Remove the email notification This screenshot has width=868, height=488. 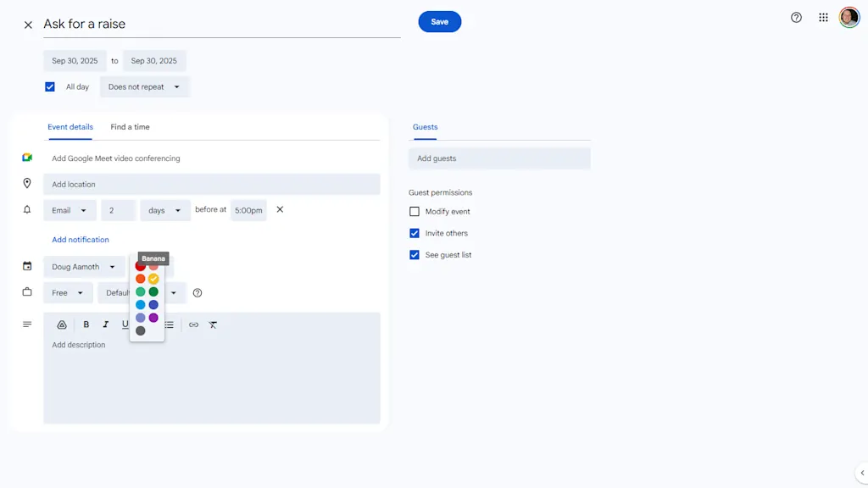pos(280,209)
